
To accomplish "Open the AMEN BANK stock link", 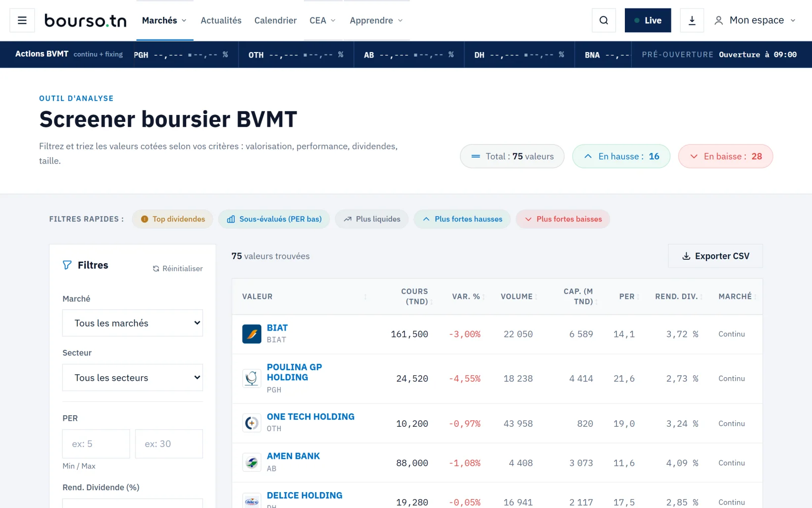I will coord(293,456).
